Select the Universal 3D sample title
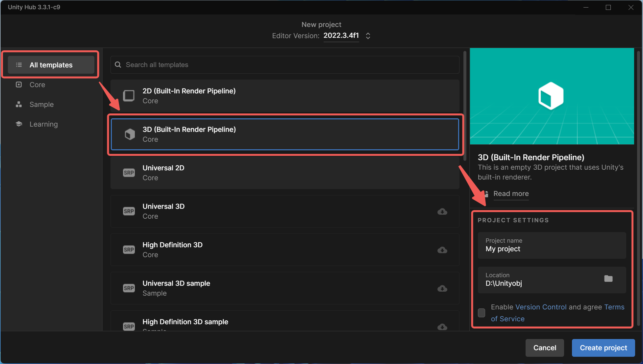Image resolution: width=643 pixels, height=364 pixels. coord(176,283)
